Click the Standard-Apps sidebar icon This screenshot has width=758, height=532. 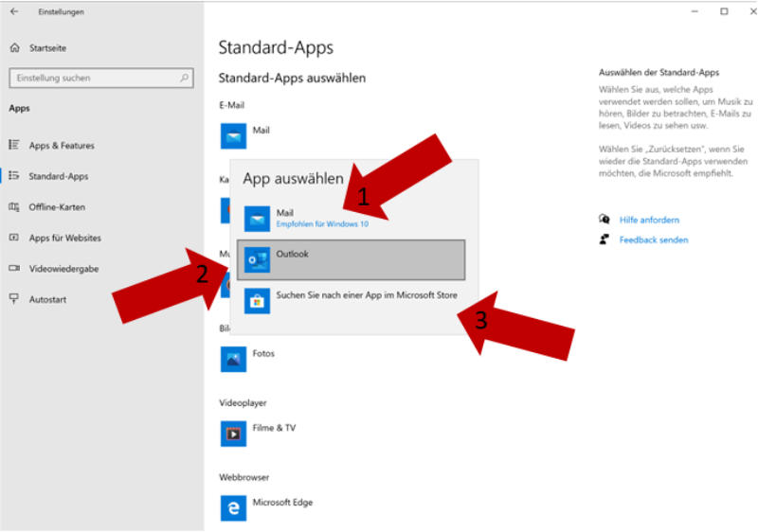click(x=14, y=176)
